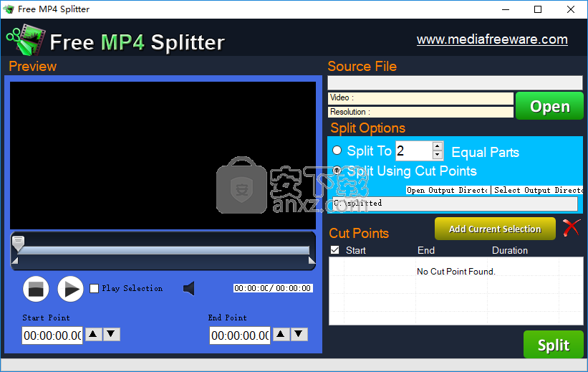
Task: Click the equal parts number field
Action: [x=414, y=151]
